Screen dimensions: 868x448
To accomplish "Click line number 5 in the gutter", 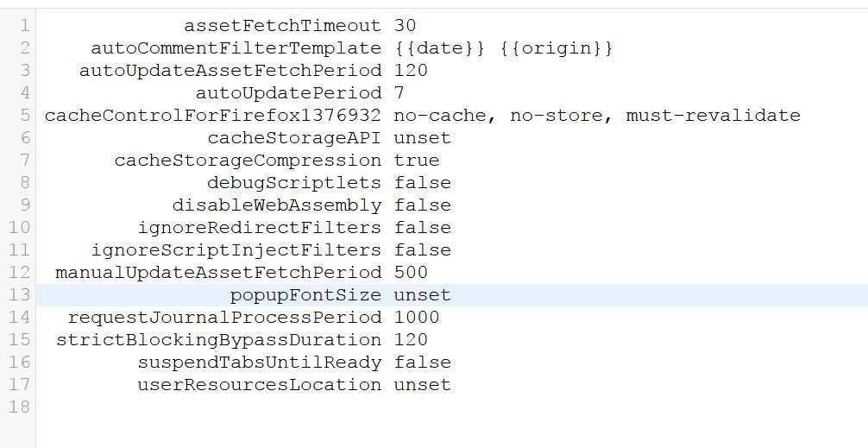I will tap(24, 116).
